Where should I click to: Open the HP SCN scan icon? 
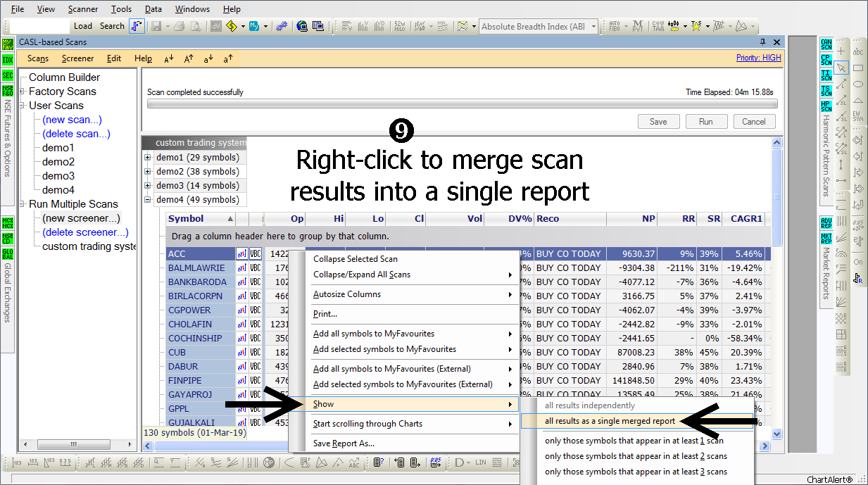[x=826, y=106]
